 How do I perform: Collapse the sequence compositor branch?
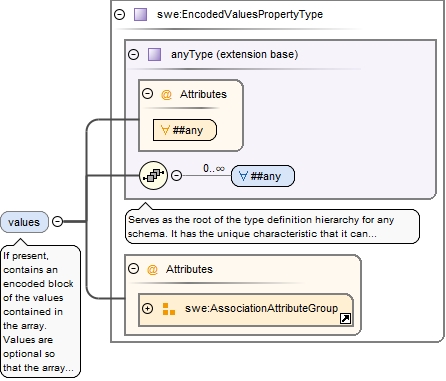[176, 175]
